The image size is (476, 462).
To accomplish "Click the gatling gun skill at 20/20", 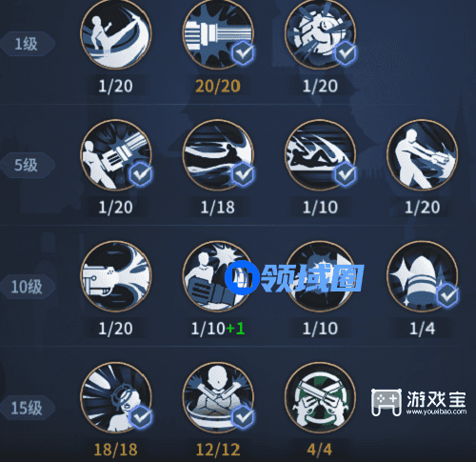I will click(218, 34).
